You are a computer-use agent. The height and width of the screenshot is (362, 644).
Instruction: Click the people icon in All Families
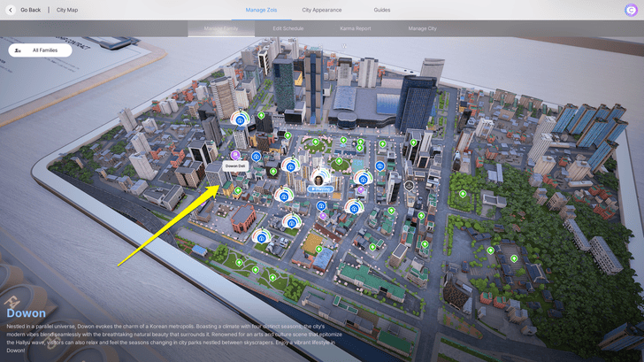coord(19,50)
